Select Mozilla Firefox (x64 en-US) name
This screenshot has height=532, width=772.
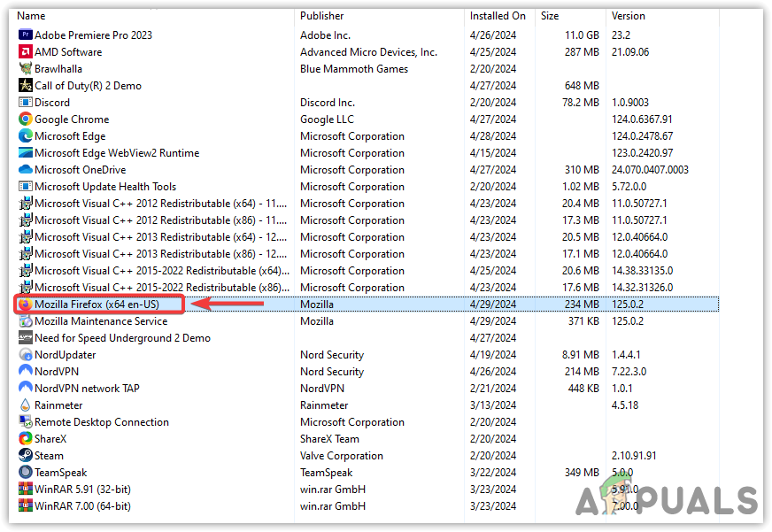point(96,305)
